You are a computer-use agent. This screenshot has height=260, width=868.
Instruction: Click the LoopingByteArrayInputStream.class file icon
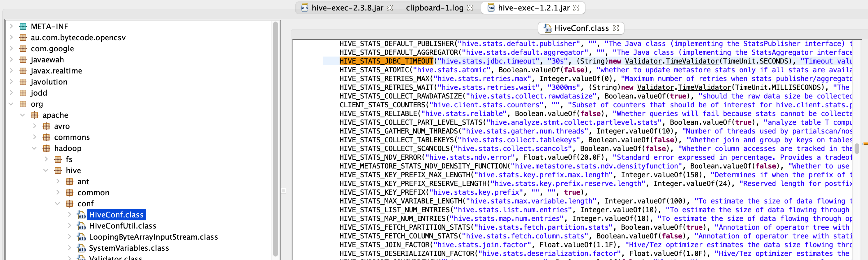coord(82,237)
